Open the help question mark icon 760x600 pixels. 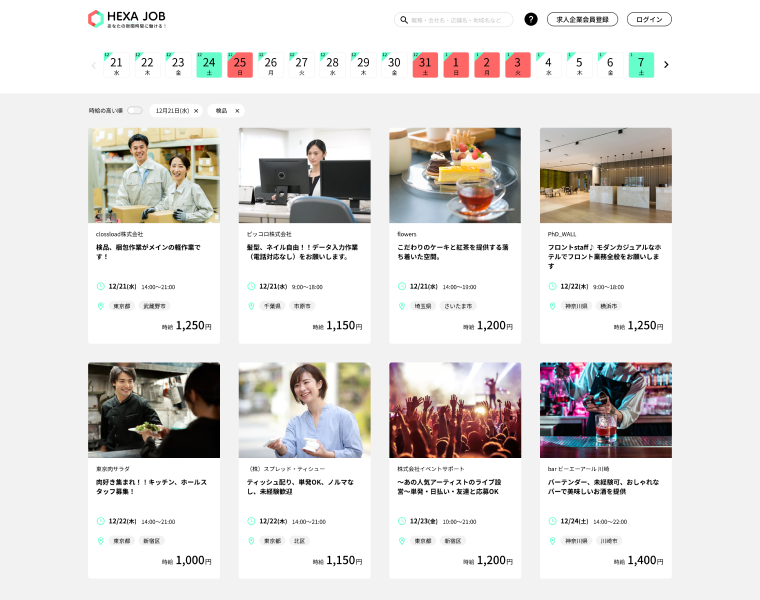(x=531, y=19)
